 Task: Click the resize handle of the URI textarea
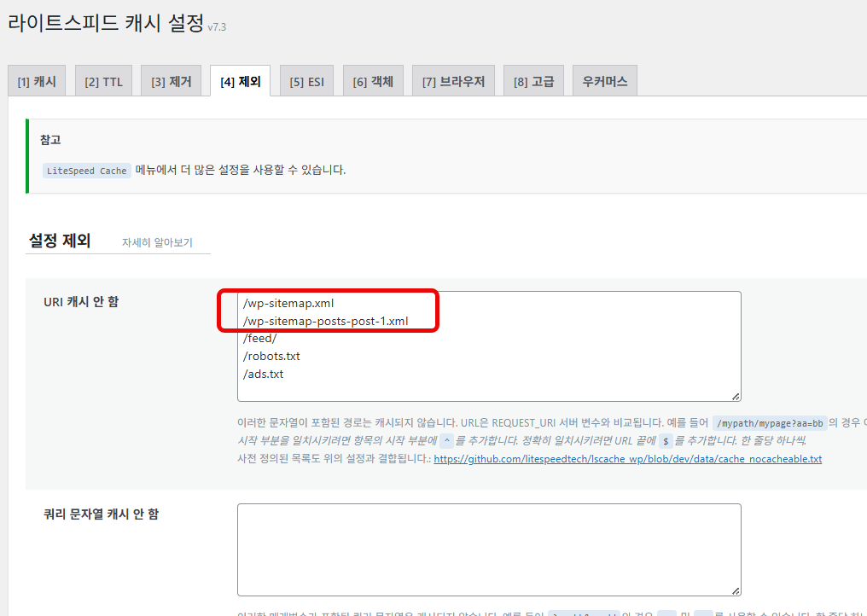pyautogui.click(x=736, y=397)
